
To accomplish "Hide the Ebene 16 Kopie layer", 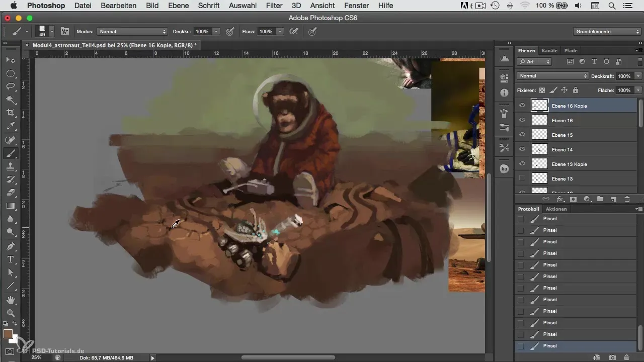I will [x=522, y=106].
